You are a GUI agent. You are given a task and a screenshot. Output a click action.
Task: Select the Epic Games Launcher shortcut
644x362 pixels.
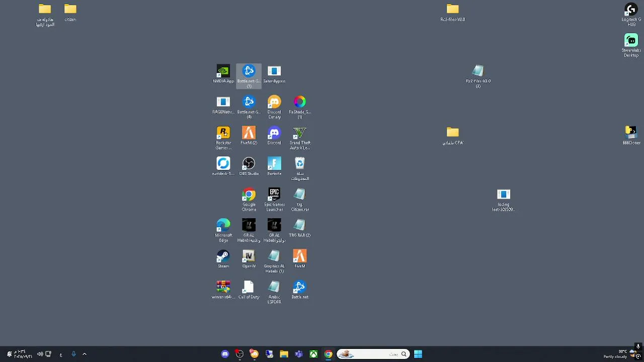tap(274, 199)
